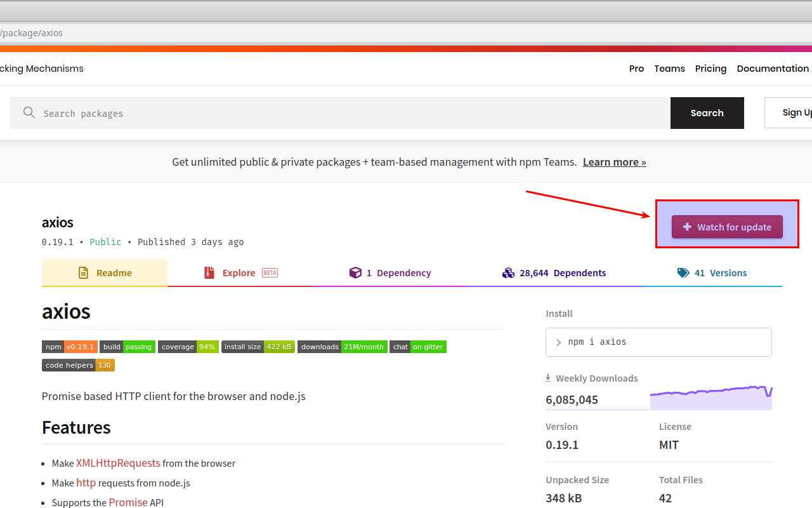This screenshot has width=812, height=508.
Task: Click the Versions tab tags icon
Action: 683,273
